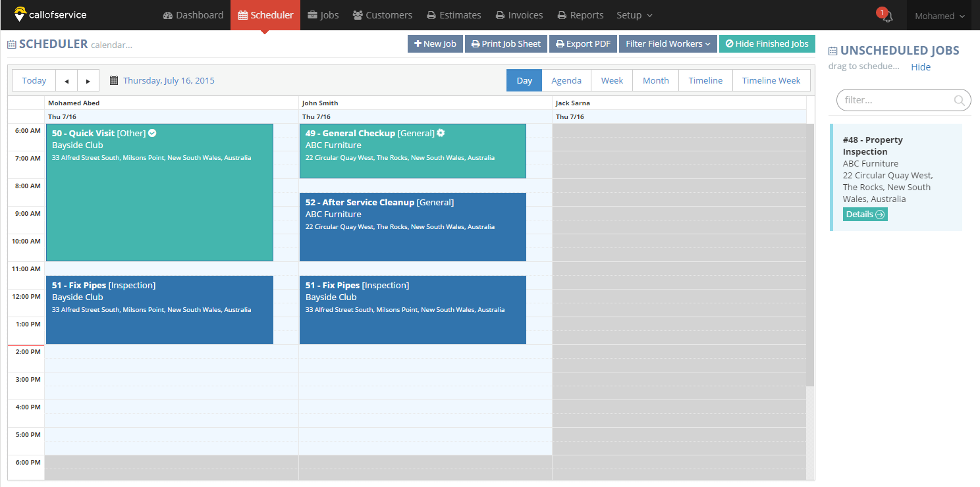Open Details for Property Inspection job
Image resolution: width=980 pixels, height=487 pixels.
coord(865,215)
